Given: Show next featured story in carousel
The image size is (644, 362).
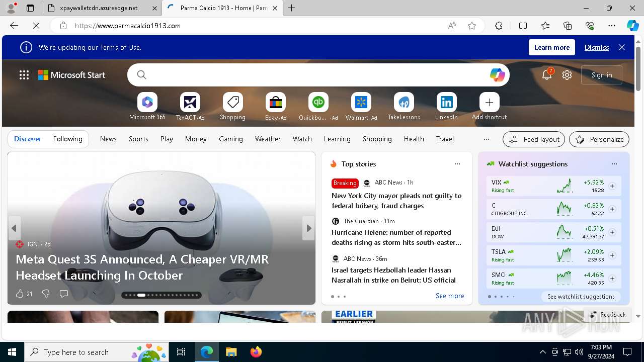Looking at the screenshot, I should (308, 228).
